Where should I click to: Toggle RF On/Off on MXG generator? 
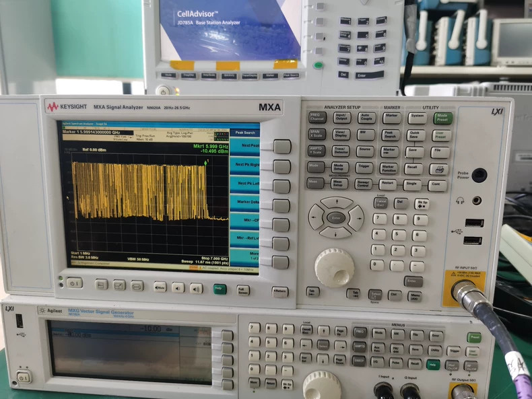470,367
